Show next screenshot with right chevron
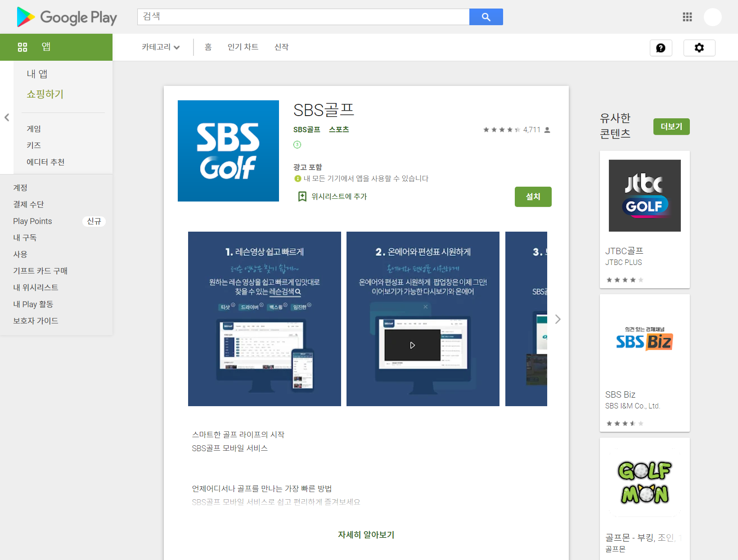 coord(558,319)
